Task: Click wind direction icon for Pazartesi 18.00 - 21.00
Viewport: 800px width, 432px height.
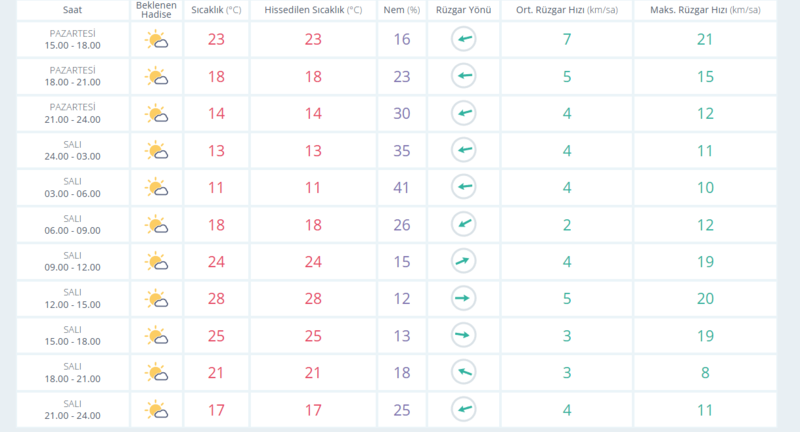Action: [x=463, y=77]
